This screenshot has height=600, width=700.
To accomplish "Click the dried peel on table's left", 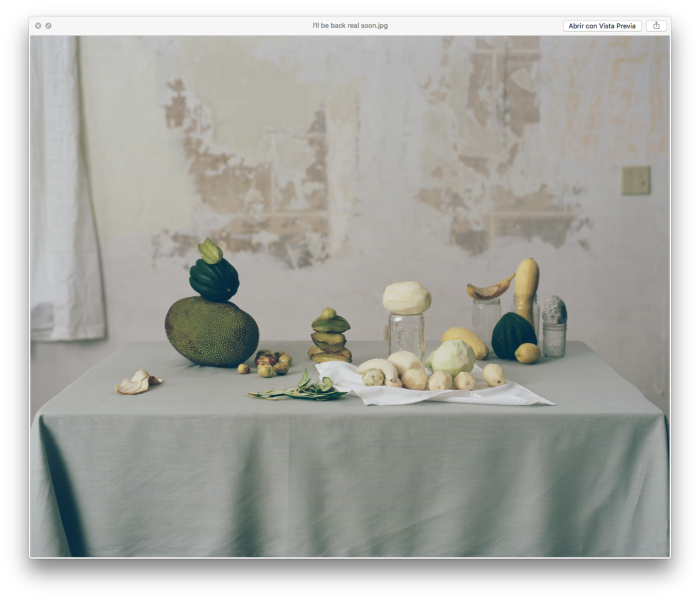I will 137,382.
